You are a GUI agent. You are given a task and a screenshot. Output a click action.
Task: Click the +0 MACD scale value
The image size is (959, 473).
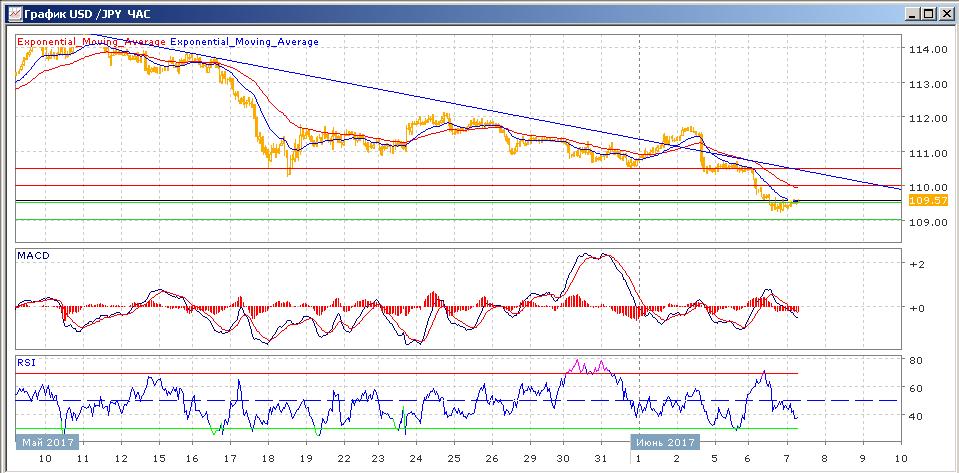[x=916, y=308]
